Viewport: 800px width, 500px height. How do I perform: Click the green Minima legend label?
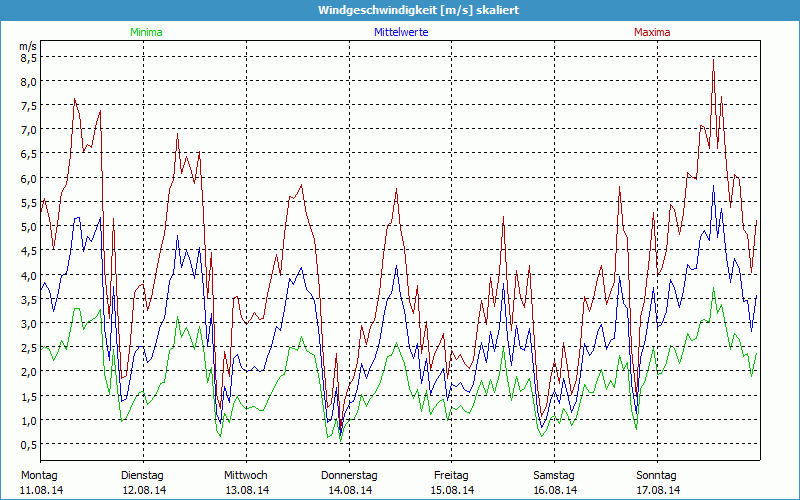146,32
